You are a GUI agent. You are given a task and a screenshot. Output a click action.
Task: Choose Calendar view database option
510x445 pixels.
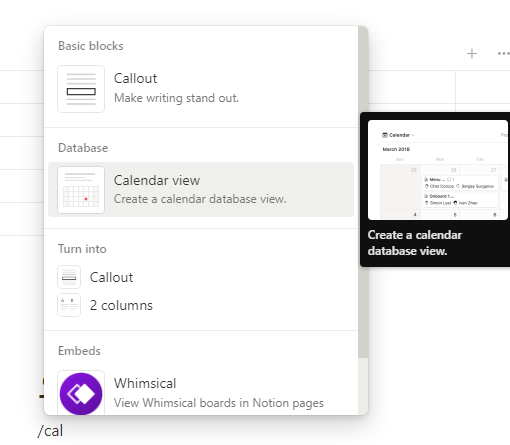[201, 189]
